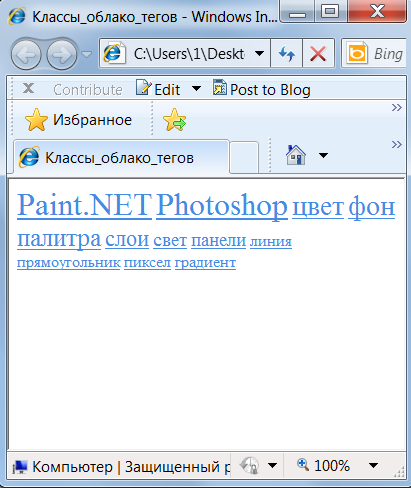
Task: Open the Edit dropdown arrow
Action: [x=196, y=89]
